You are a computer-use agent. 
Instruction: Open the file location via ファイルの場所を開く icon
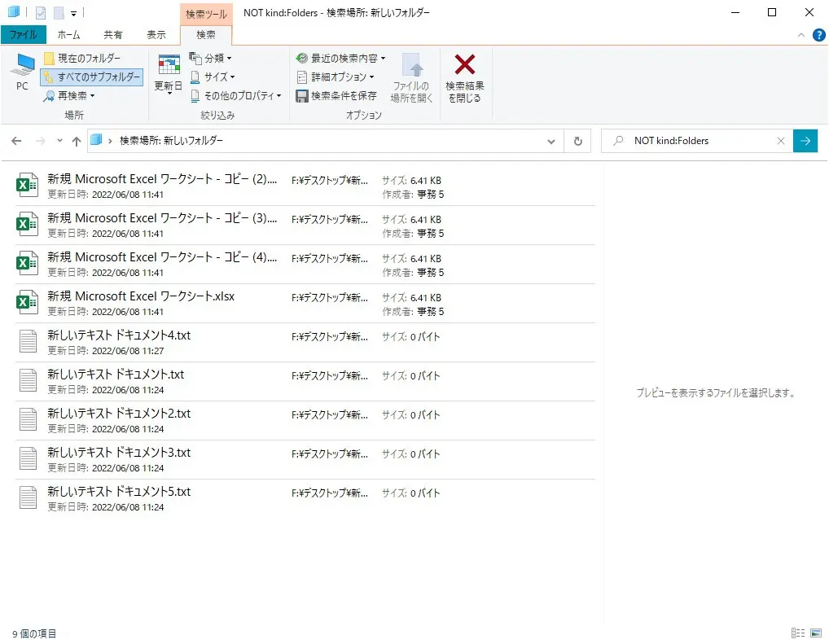coord(413,79)
